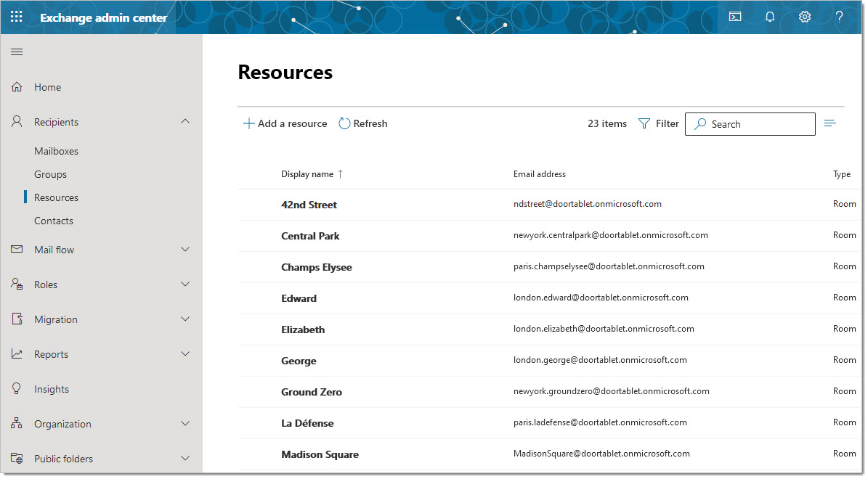Expand the Reports section chevron
Viewport: 868px width, 479px height.
point(185,354)
